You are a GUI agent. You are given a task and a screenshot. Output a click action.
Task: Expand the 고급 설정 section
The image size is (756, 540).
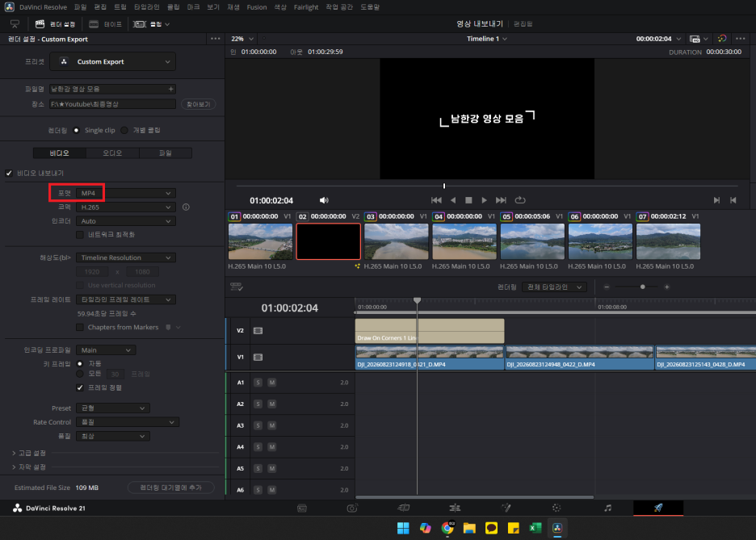point(29,453)
